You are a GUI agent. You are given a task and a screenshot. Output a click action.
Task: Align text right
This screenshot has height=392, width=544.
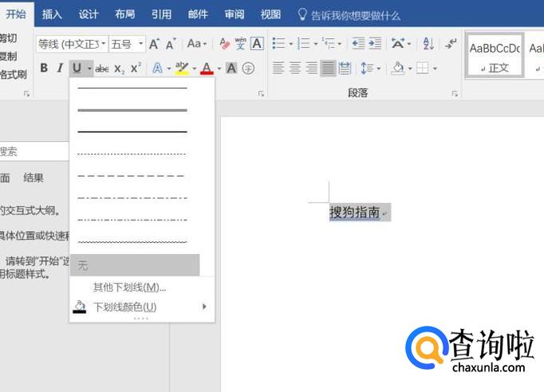[312, 68]
